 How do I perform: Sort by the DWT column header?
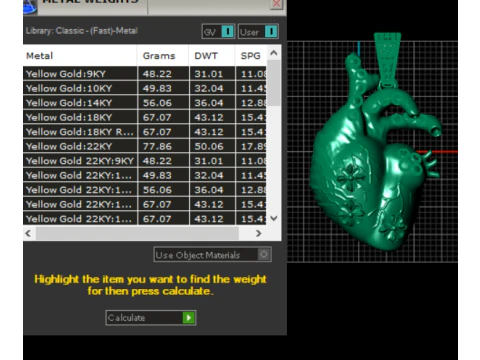click(212, 56)
